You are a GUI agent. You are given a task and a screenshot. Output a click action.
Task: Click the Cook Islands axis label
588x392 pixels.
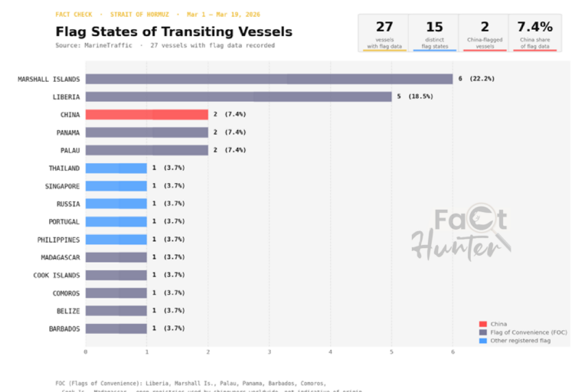pyautogui.click(x=56, y=275)
